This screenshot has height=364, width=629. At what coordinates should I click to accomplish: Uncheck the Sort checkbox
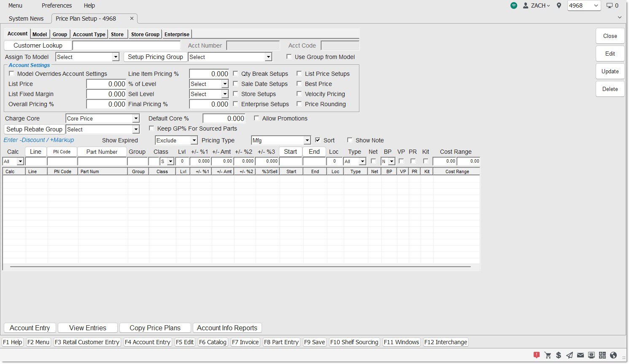point(318,140)
